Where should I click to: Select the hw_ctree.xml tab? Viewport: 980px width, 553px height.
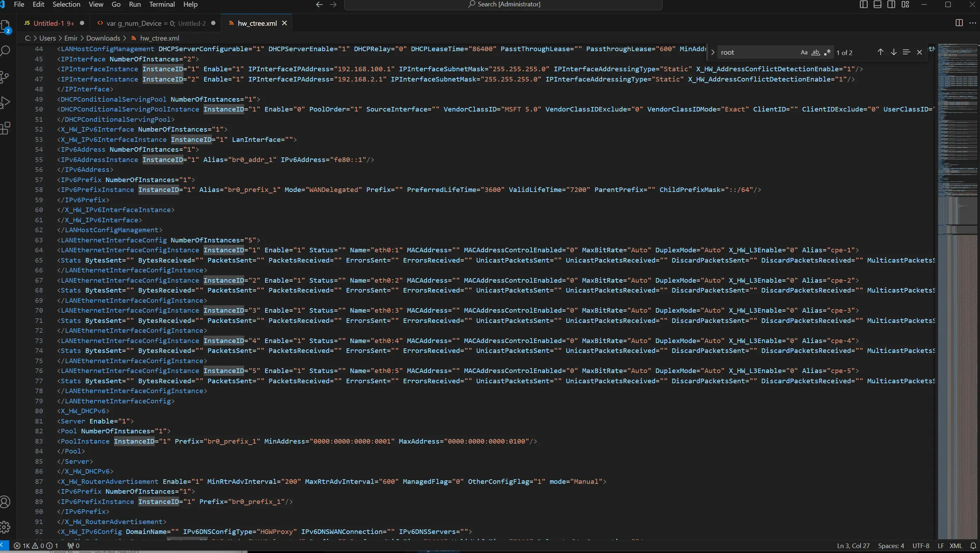(257, 23)
